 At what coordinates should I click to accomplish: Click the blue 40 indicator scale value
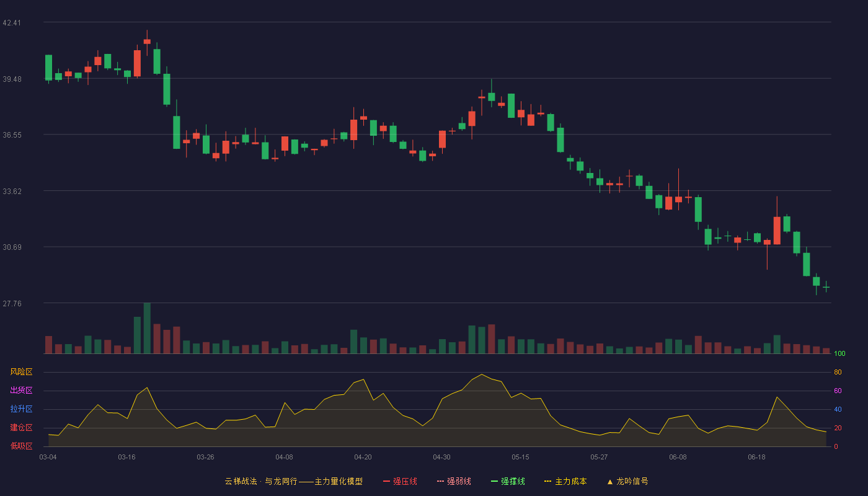coord(838,409)
